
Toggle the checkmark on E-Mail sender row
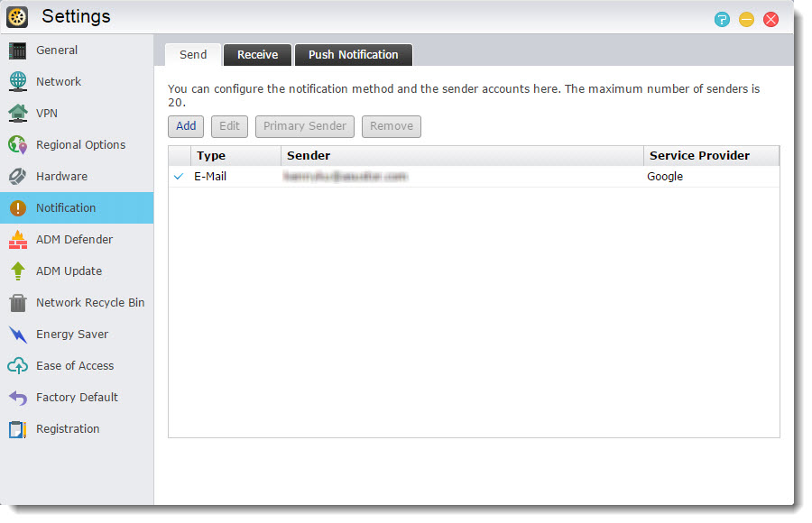coord(179,177)
